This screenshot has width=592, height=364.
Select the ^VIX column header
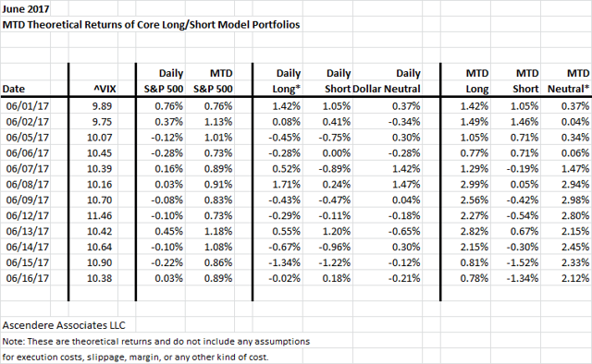105,89
